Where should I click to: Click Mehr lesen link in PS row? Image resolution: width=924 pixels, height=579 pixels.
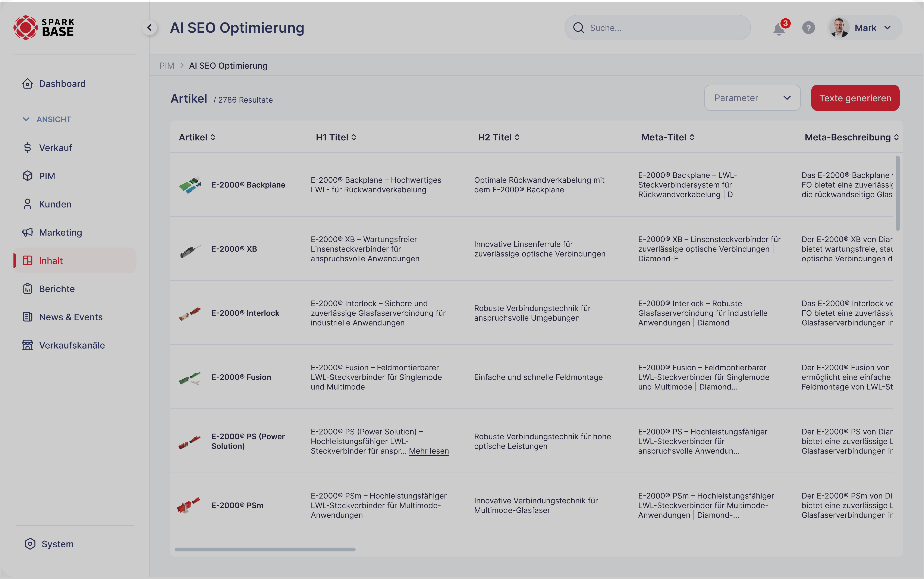[428, 451]
